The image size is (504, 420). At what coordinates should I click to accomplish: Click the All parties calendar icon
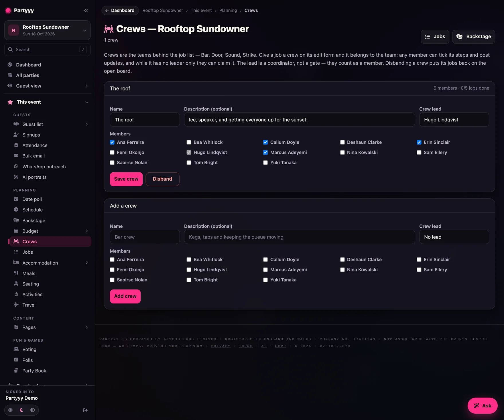10,75
